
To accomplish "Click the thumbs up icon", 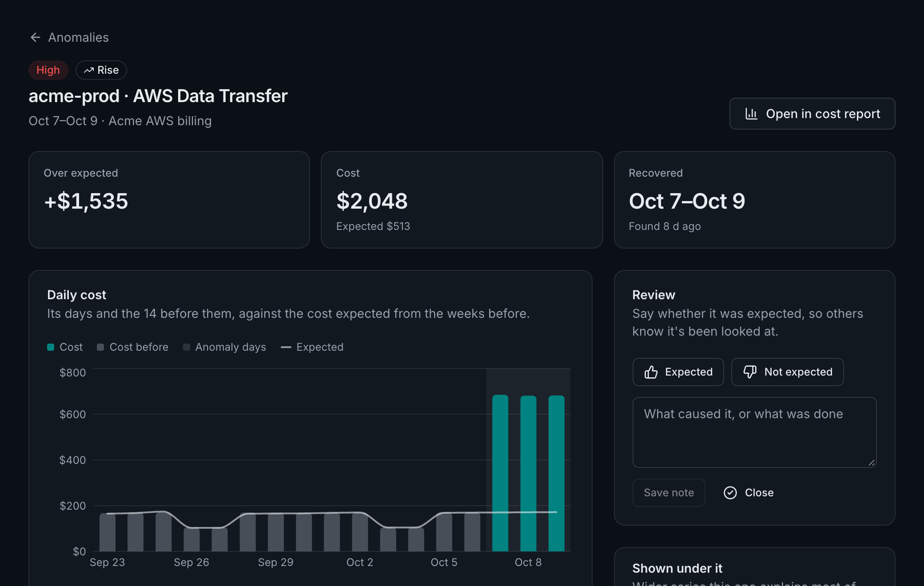I will click(651, 372).
